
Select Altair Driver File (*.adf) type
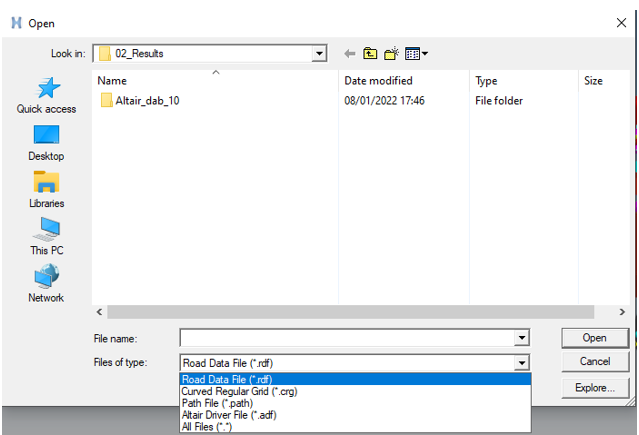pos(232,414)
